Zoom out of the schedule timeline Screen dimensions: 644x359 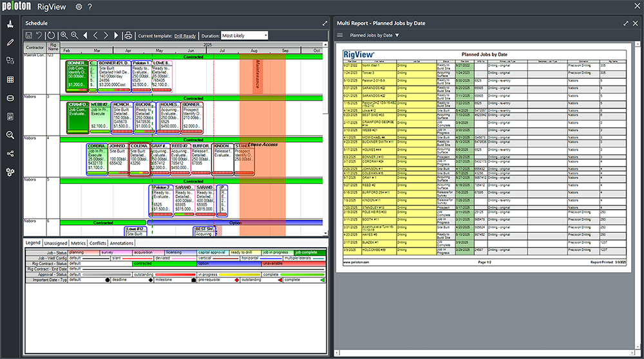75,35
